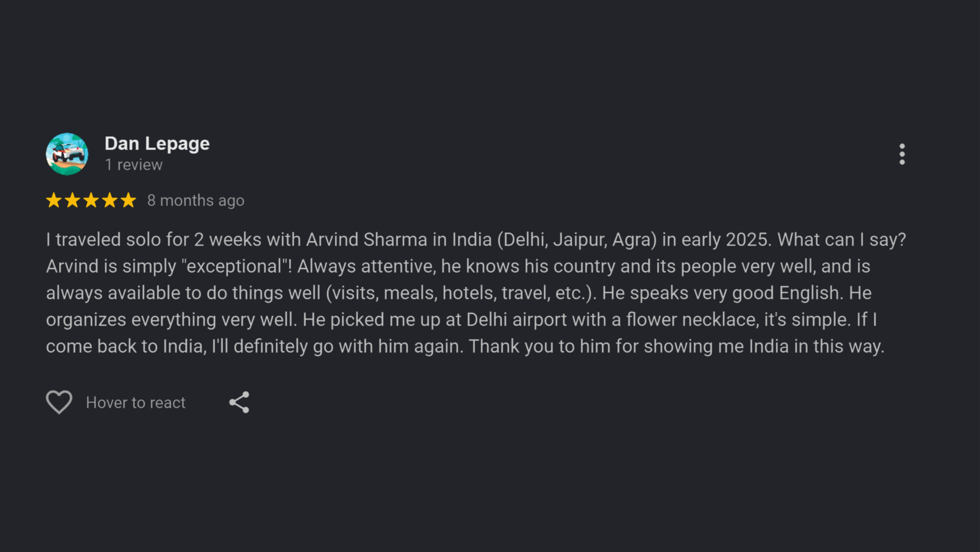
Task: Click the fifth rating star
Action: (x=128, y=200)
